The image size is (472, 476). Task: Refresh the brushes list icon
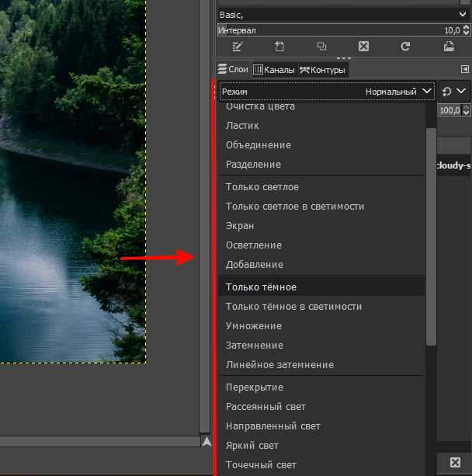405,47
